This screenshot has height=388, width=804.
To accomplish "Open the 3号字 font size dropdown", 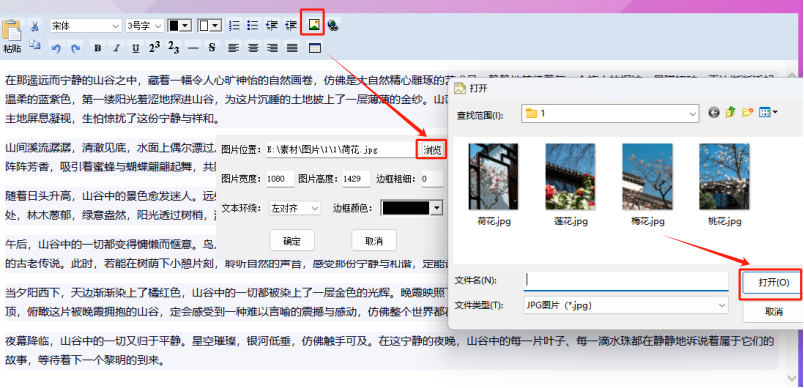I will click(x=145, y=26).
